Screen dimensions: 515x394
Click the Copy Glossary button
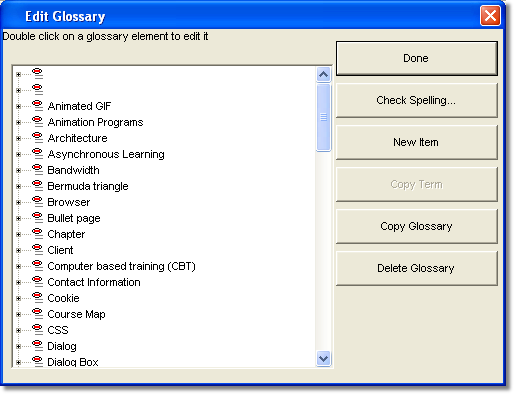(417, 226)
